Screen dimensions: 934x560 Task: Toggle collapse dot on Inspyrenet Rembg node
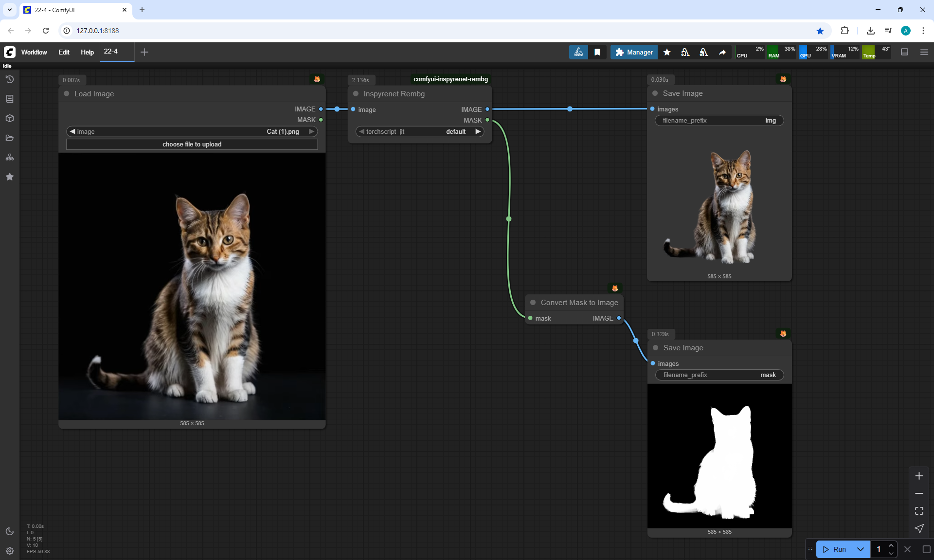[x=356, y=93]
